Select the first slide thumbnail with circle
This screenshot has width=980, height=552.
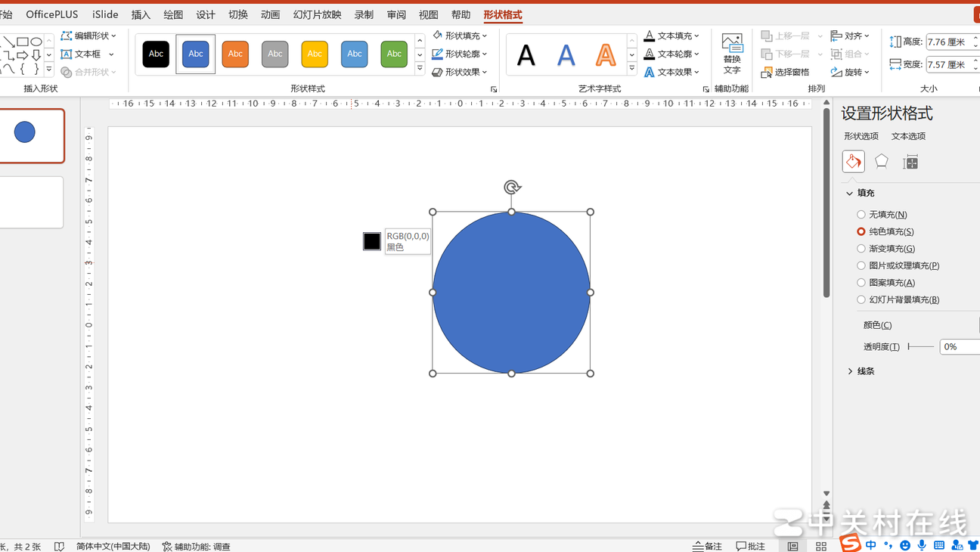point(31,135)
